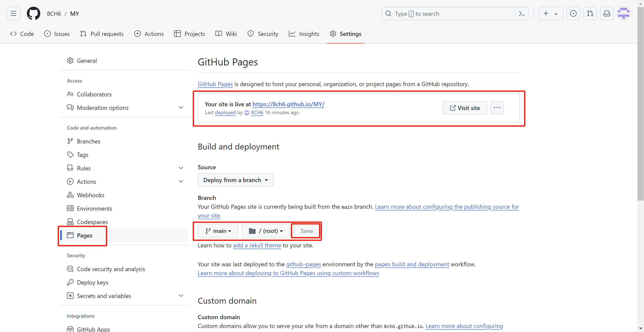The height and width of the screenshot is (332, 644).
Task: Click the Tags label icon
Action: coord(70,155)
